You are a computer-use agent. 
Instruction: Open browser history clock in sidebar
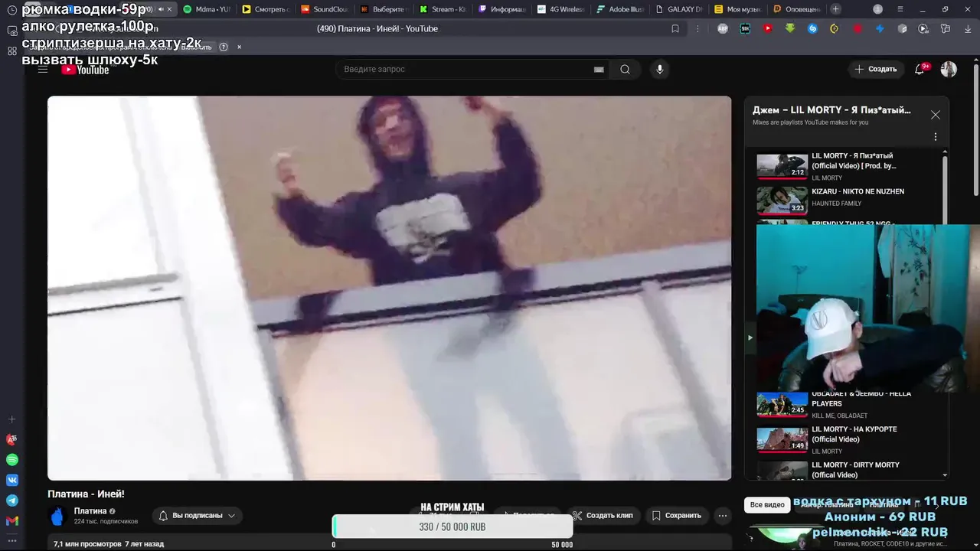[x=11, y=10]
